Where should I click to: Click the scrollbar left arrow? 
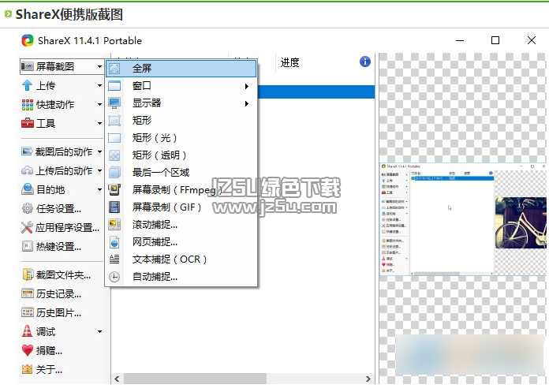tap(118, 379)
